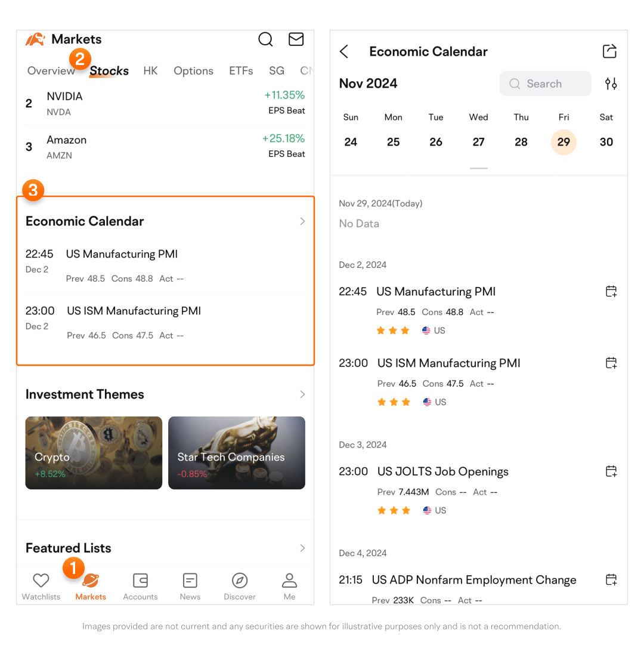Click Nov 29, 2024(Today) header
The width and height of the screenshot is (644, 645).
(x=380, y=203)
